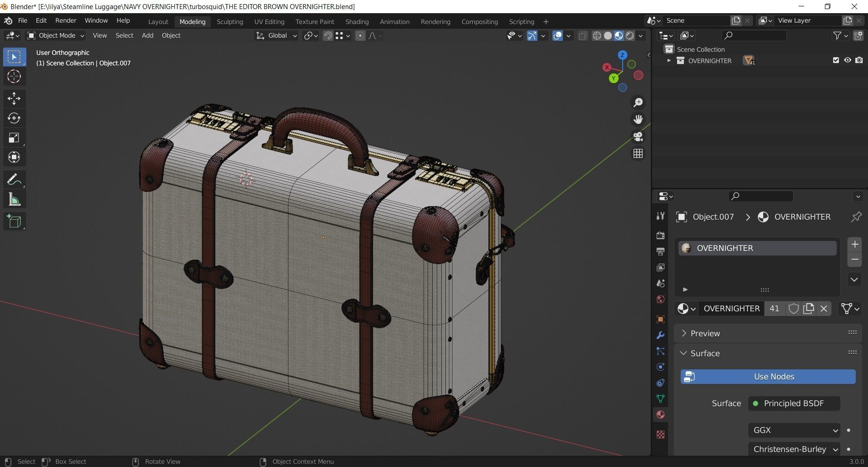Select the Annotate tool
The width and height of the screenshot is (868, 467).
(14, 179)
